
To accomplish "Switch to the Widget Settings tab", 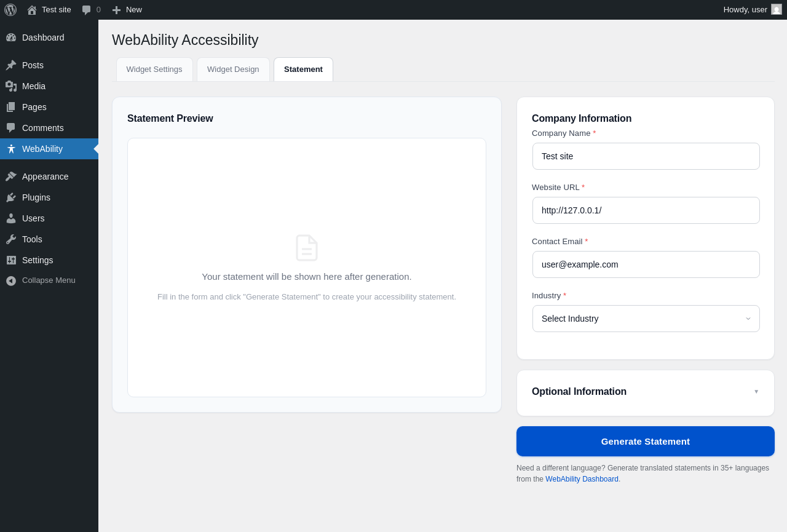I will pos(154,69).
